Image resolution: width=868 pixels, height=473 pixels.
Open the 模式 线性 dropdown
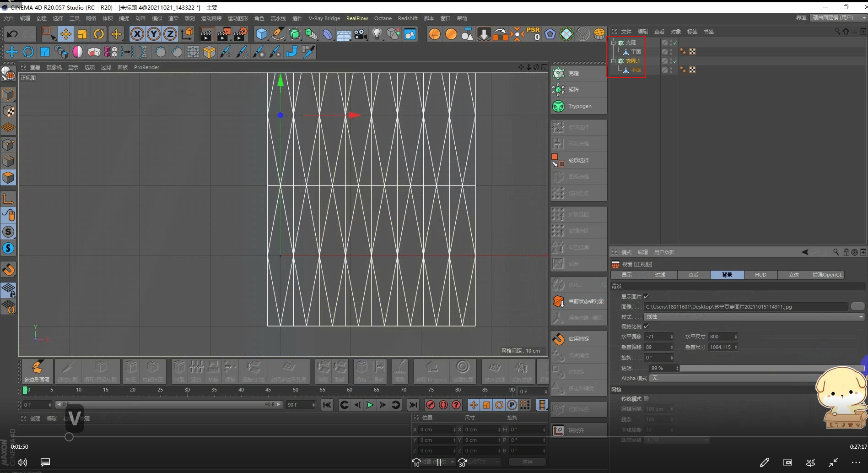tap(754, 317)
